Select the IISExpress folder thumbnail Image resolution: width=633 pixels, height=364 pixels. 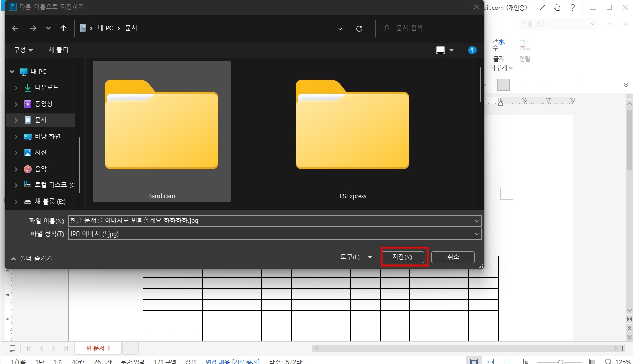pos(353,131)
